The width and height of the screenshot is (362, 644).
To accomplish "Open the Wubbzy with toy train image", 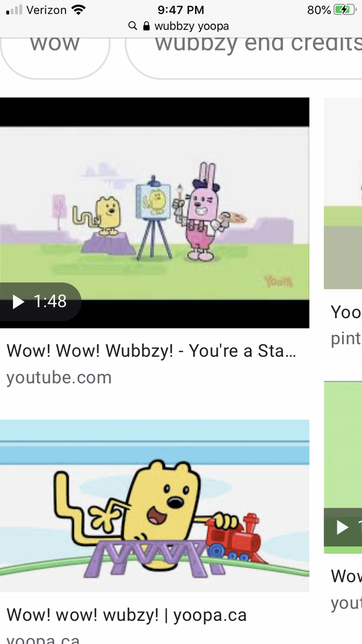I will point(154,506).
